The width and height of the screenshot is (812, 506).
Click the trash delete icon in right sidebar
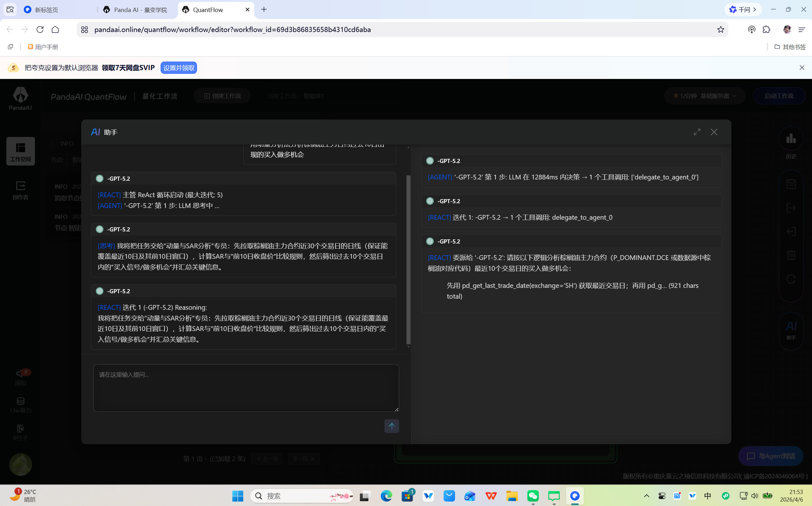click(x=791, y=255)
